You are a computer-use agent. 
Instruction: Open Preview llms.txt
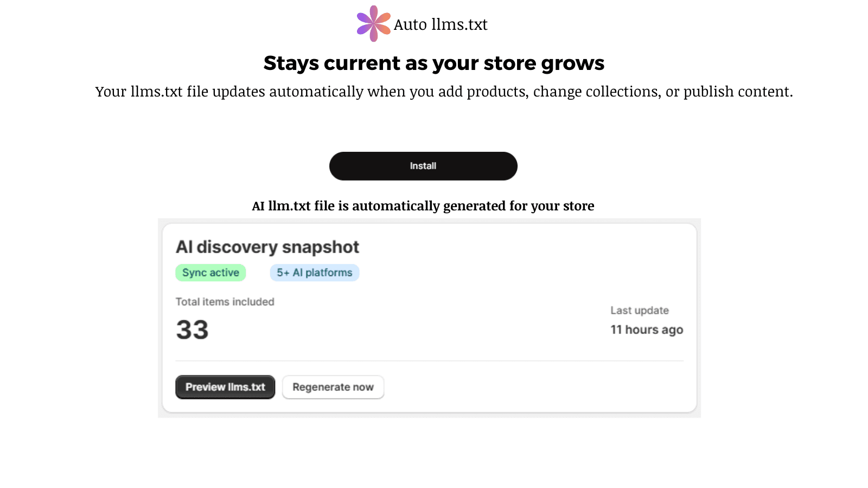coord(225,387)
